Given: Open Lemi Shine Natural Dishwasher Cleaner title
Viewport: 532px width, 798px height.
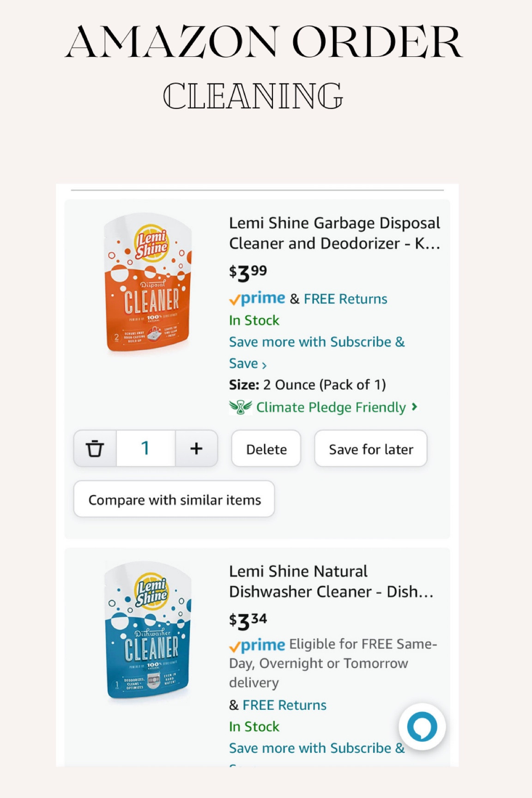Looking at the screenshot, I should (x=331, y=581).
